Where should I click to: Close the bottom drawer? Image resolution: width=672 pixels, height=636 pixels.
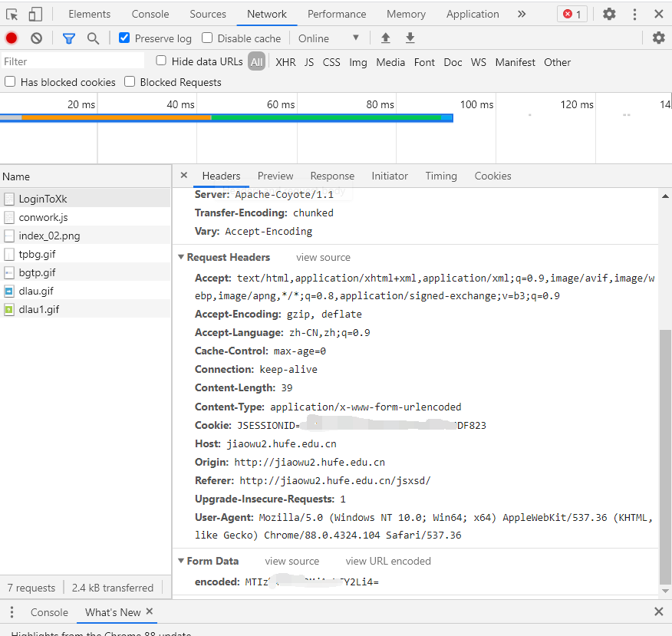click(x=659, y=611)
